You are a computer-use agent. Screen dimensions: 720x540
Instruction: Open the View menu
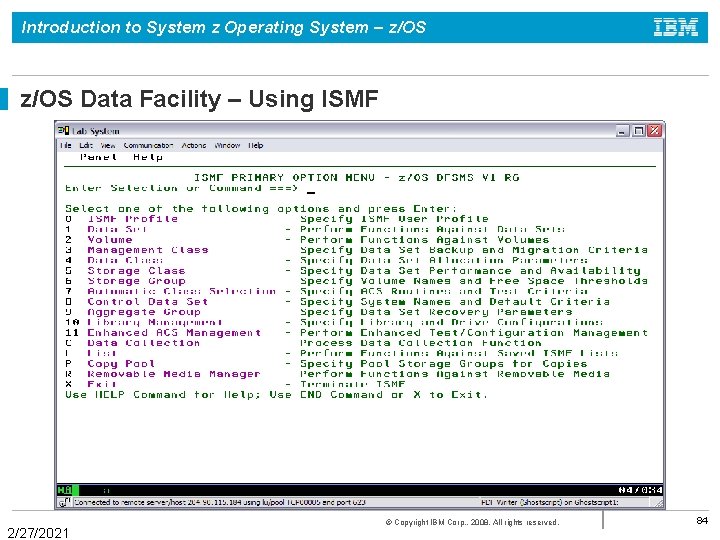coord(108,145)
